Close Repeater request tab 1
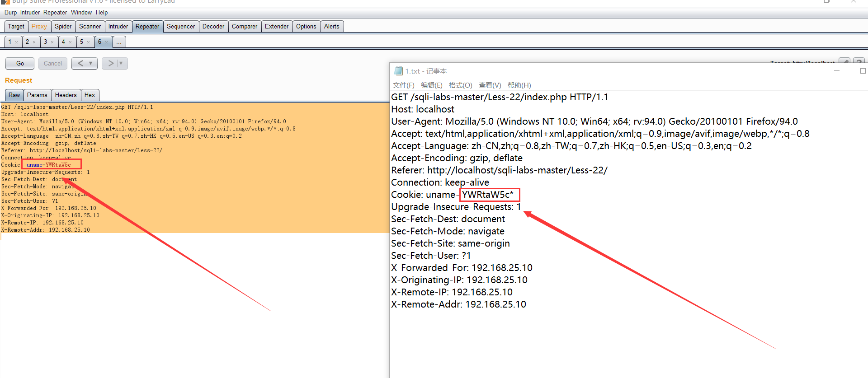The width and height of the screenshot is (868, 378). (16, 42)
